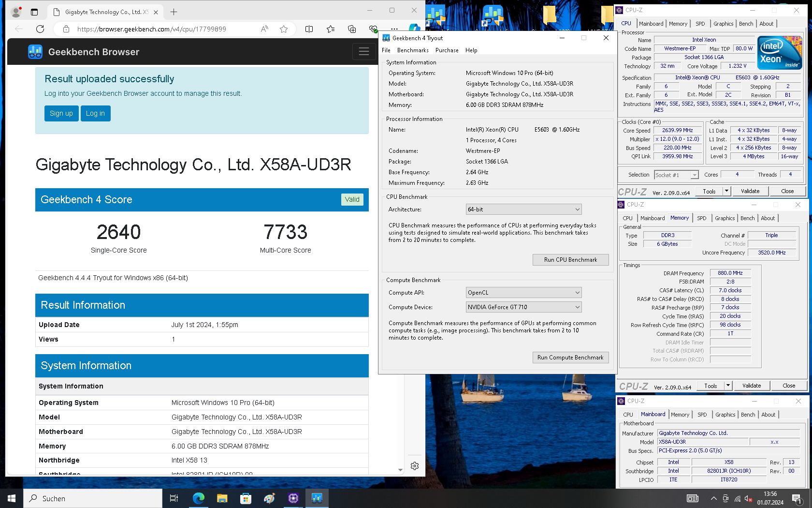Open the Help menu in Geekbench 4
812x508 pixels.
(x=471, y=50)
